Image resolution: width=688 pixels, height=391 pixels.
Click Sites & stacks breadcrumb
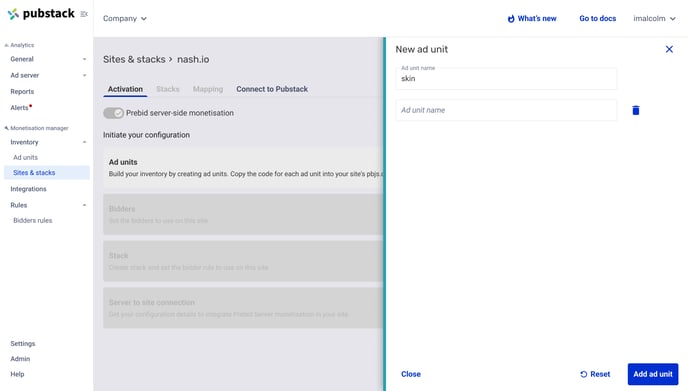(134, 59)
